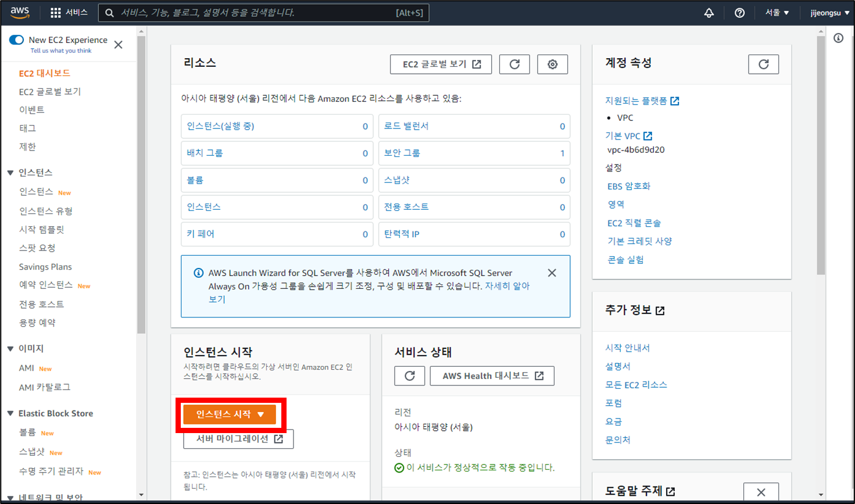
Task: Open 전용 호스트 in sidebar
Action: pos(41,304)
